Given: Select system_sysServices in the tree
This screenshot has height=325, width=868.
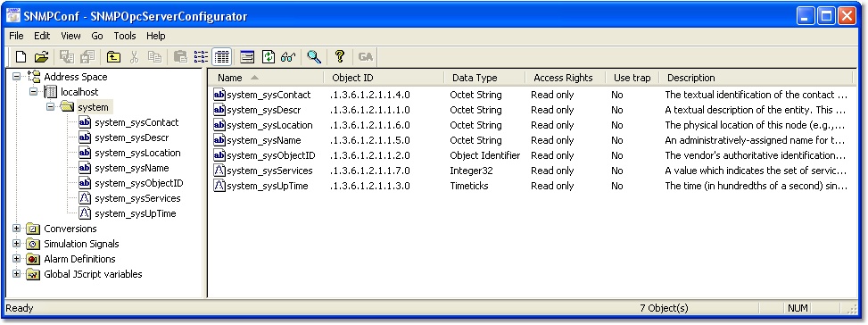Looking at the screenshot, I should tap(137, 198).
